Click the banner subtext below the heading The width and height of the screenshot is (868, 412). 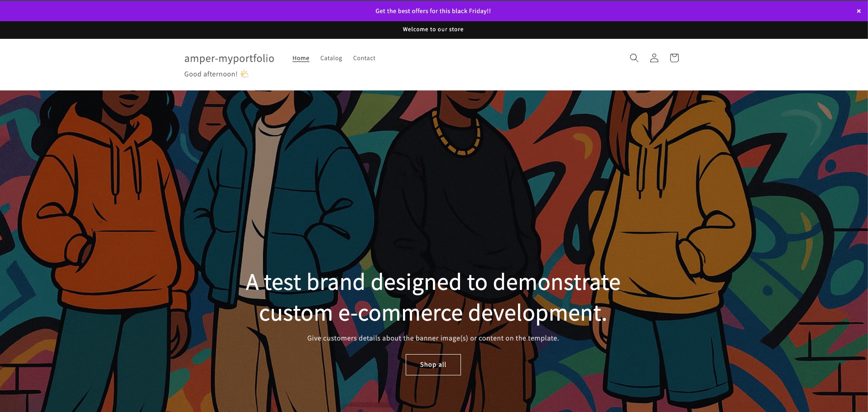(x=433, y=338)
